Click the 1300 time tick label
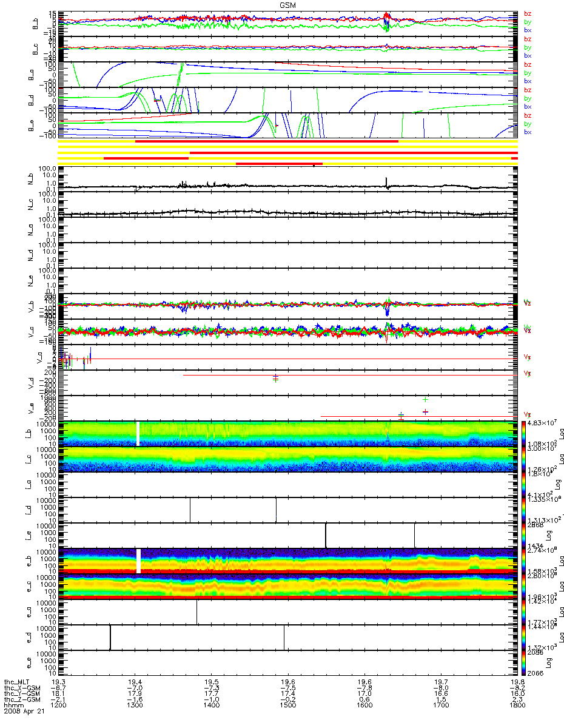 click(135, 706)
